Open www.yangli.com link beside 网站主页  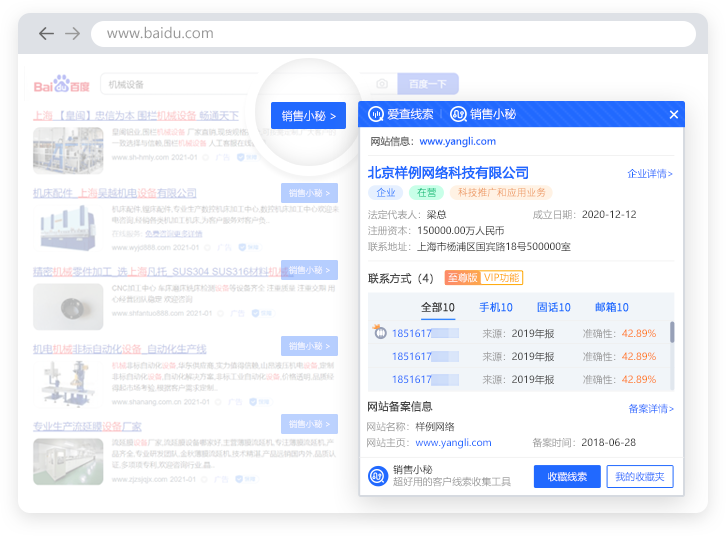pos(453,443)
